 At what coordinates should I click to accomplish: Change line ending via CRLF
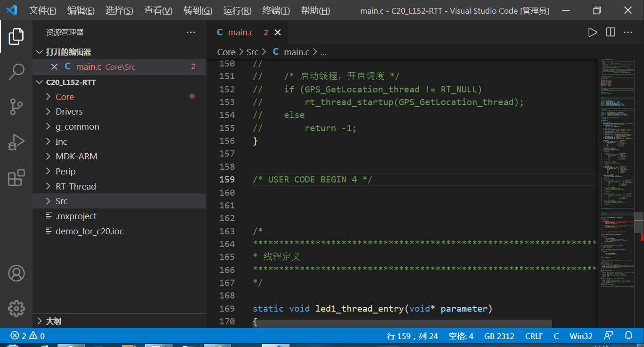(x=534, y=336)
